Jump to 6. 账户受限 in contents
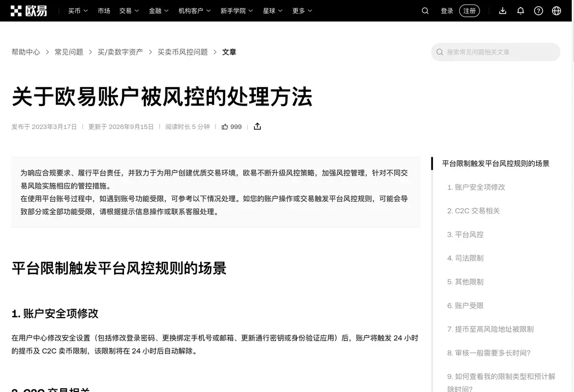 pos(465,306)
